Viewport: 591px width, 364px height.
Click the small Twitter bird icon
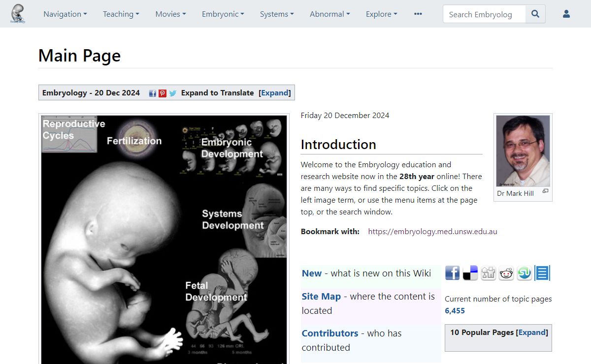pyautogui.click(x=173, y=93)
